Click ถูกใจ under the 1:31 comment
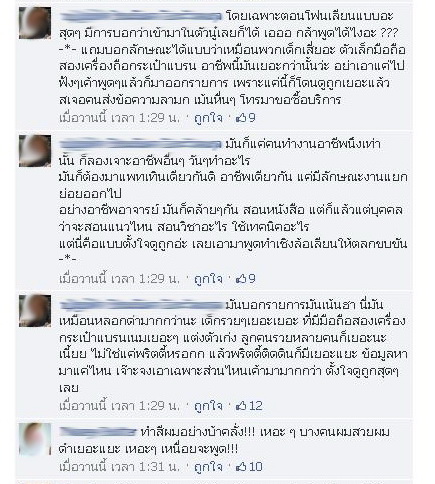Screen dimensions: 435x484 point(208,466)
